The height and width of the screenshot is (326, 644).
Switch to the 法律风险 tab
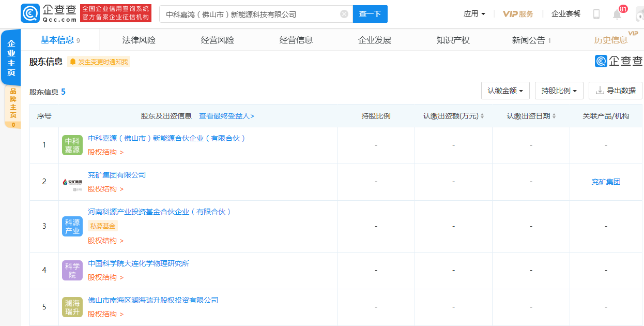coord(139,40)
